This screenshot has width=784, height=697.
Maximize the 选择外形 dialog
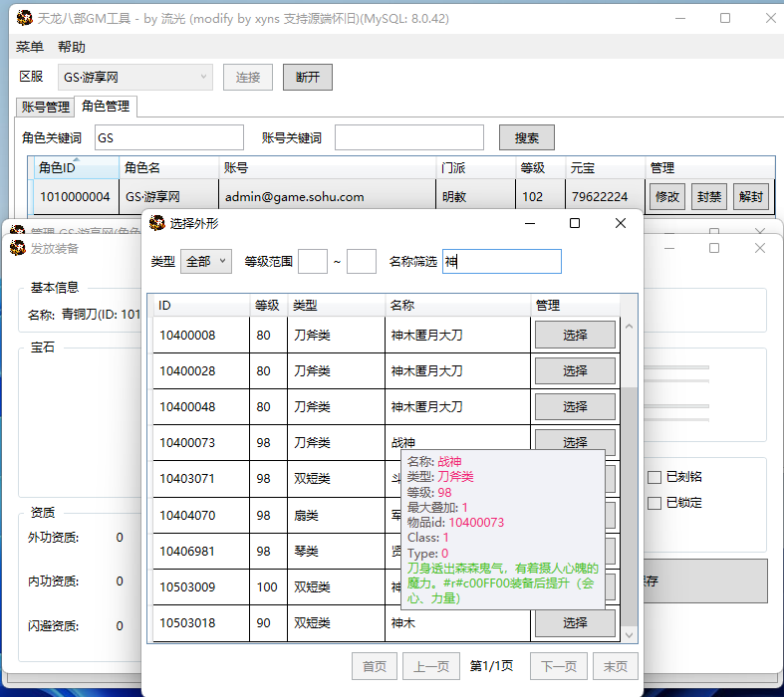(575, 223)
